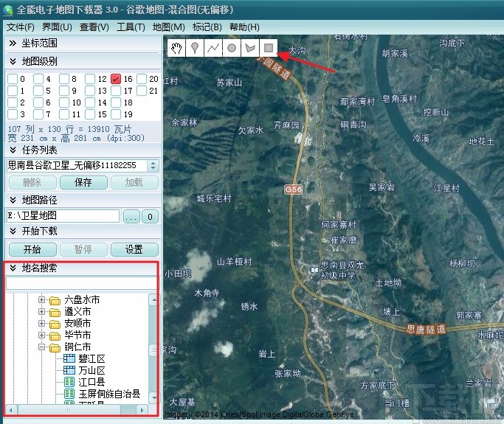Click the 保存 button
Image resolution: width=504 pixels, height=424 pixels.
coord(83,182)
